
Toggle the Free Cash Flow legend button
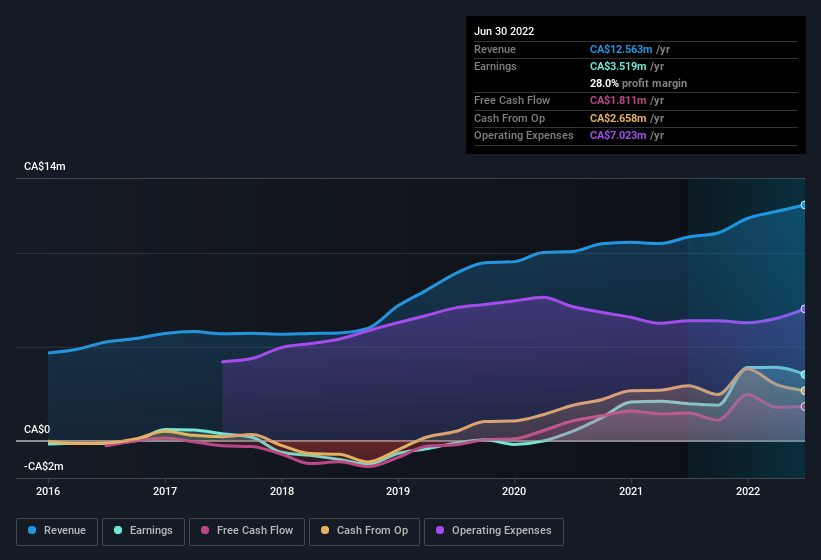click(x=247, y=531)
